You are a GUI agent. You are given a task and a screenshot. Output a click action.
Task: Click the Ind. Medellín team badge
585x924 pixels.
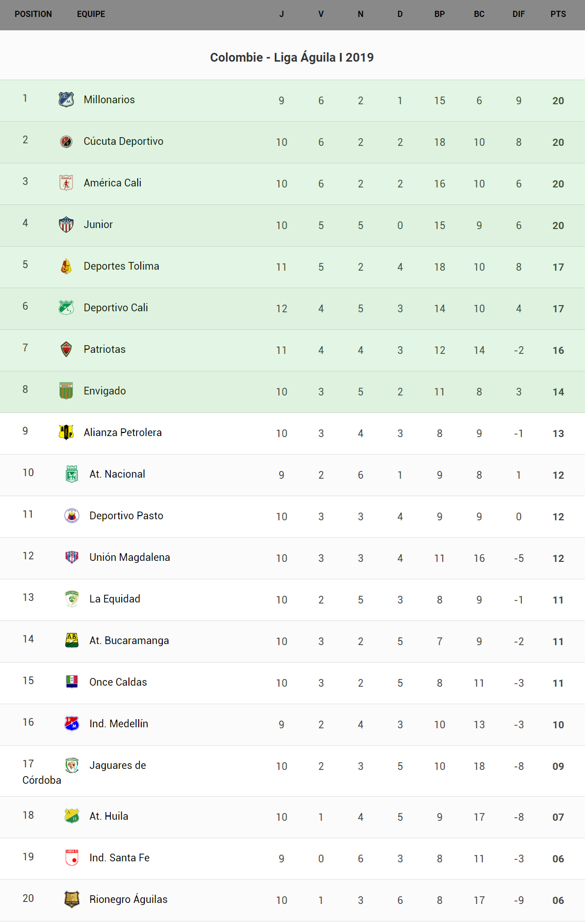click(x=72, y=724)
